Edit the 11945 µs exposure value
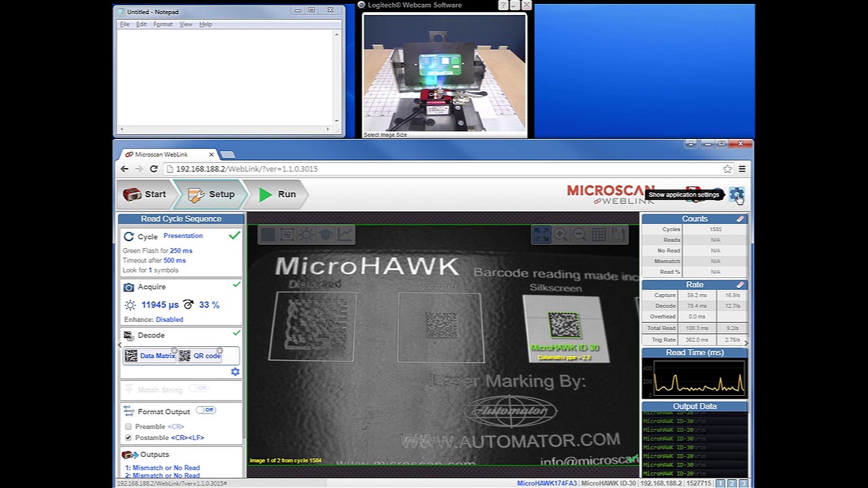The width and height of the screenshot is (868, 488). pyautogui.click(x=160, y=305)
